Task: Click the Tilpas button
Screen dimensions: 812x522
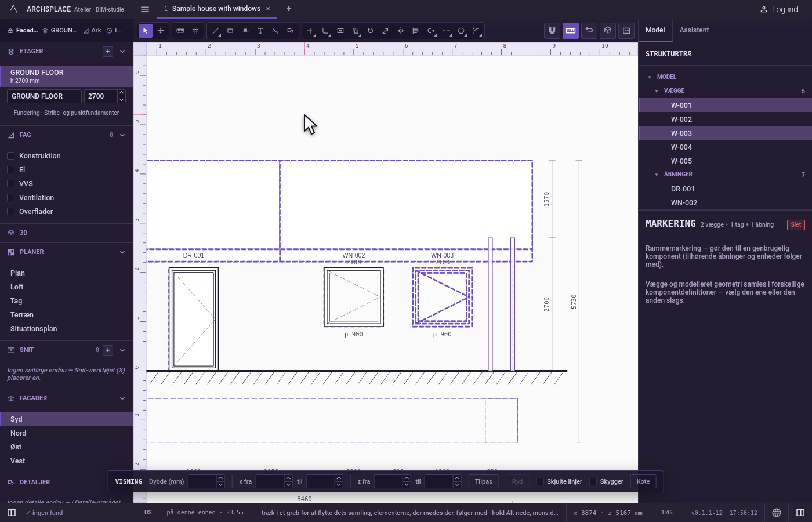Action: click(x=484, y=481)
